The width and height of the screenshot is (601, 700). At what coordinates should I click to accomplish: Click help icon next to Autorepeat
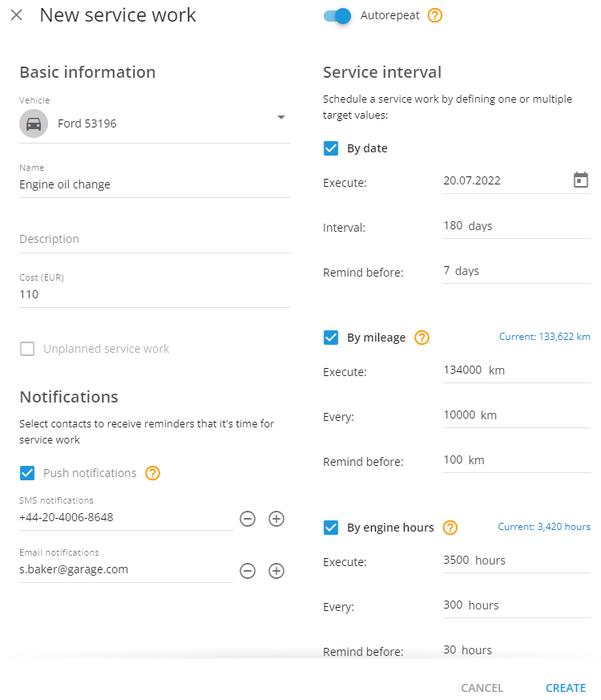coord(435,15)
